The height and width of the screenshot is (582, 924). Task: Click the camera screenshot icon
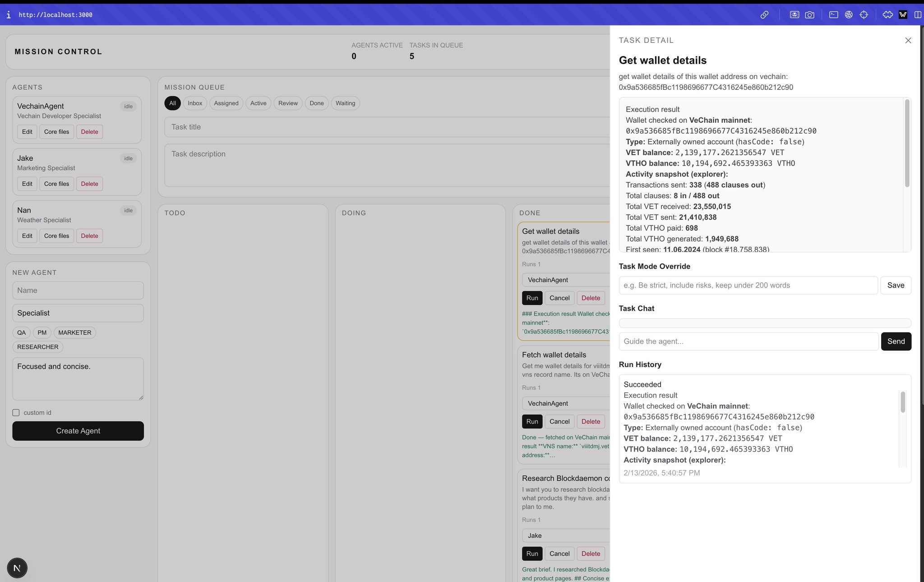coord(810,15)
